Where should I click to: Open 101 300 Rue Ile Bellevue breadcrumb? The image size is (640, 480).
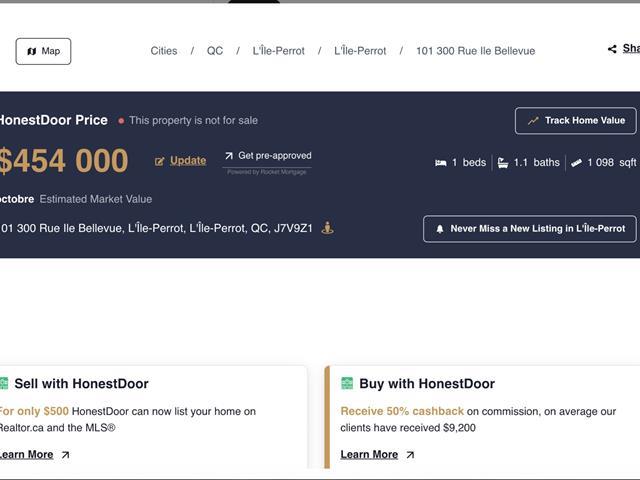coord(475,51)
